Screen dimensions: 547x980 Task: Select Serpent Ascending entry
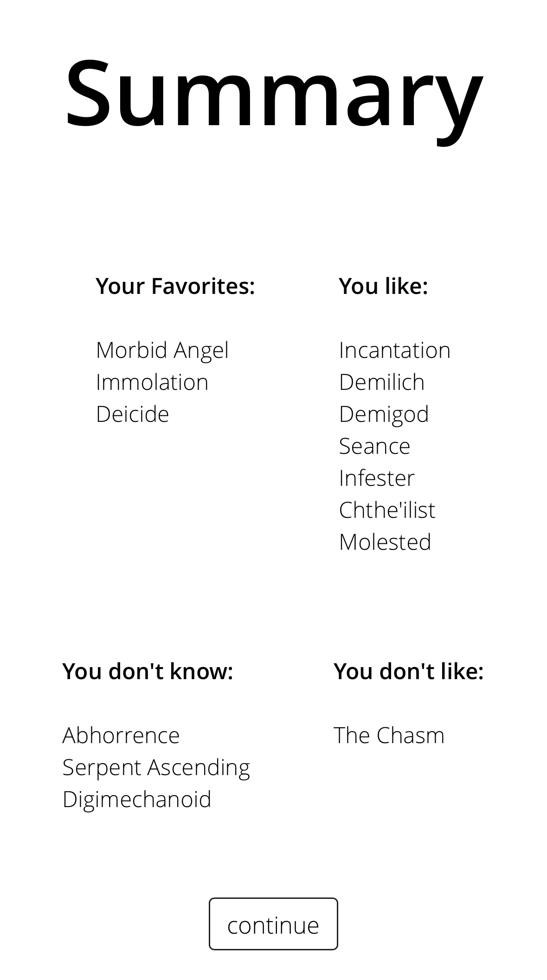(156, 768)
